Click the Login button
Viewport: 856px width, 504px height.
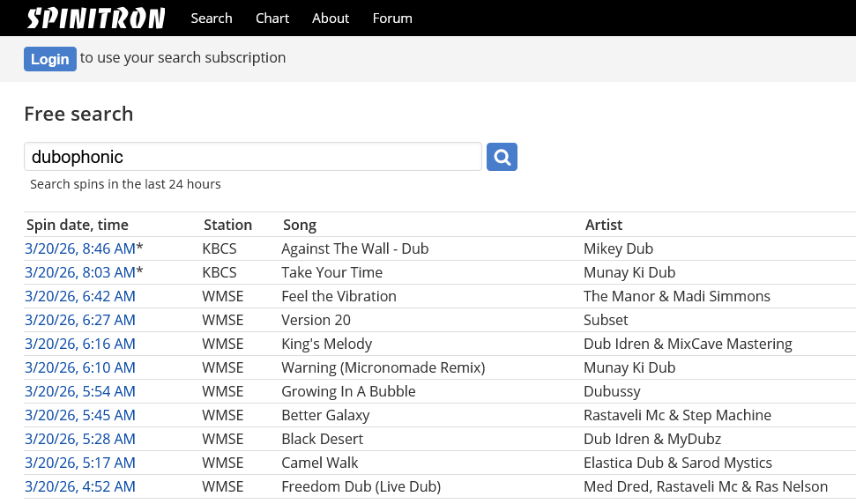(x=49, y=59)
